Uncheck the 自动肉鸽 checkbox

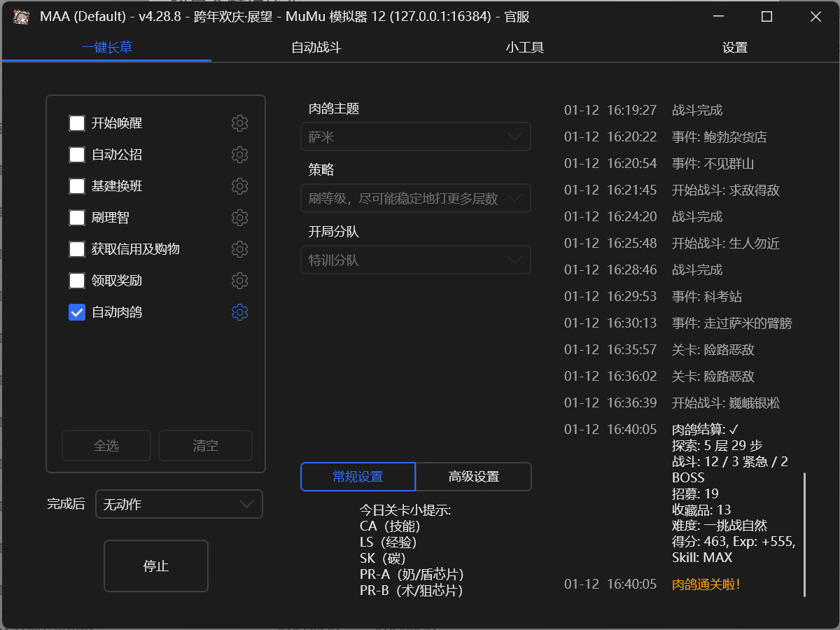click(x=77, y=312)
